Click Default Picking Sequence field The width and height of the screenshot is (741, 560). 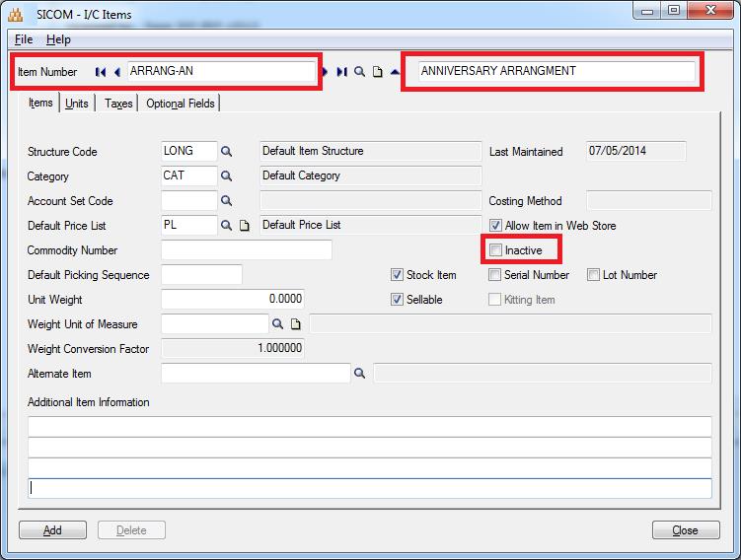[x=202, y=274]
